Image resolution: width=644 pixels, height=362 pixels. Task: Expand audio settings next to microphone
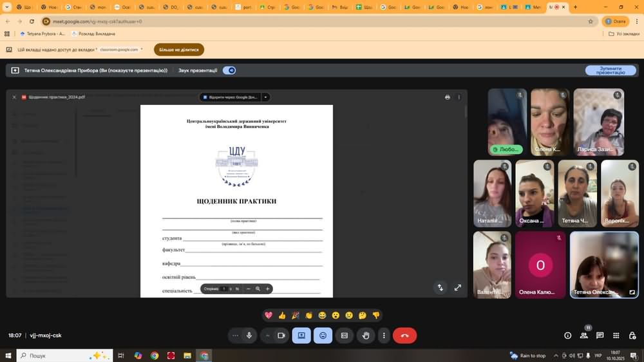[x=235, y=336]
